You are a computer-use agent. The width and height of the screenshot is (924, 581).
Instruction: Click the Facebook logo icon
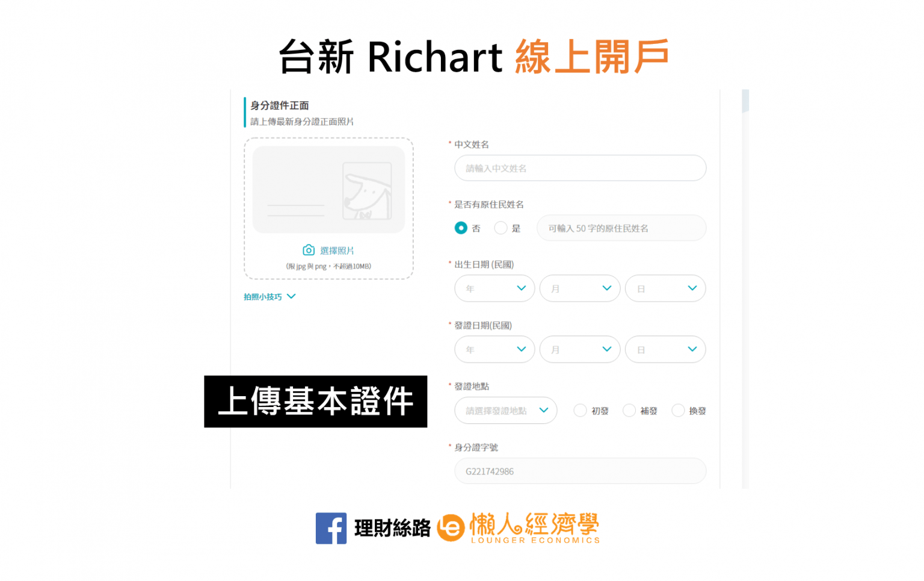point(331,528)
